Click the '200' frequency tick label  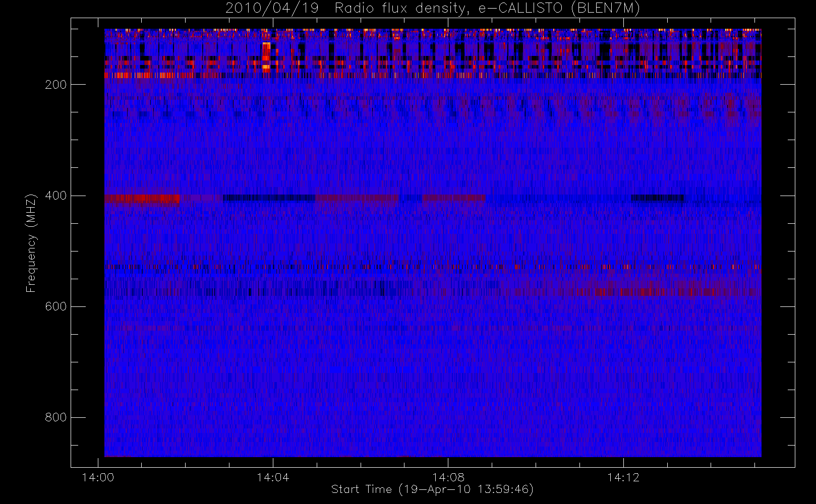coord(56,85)
